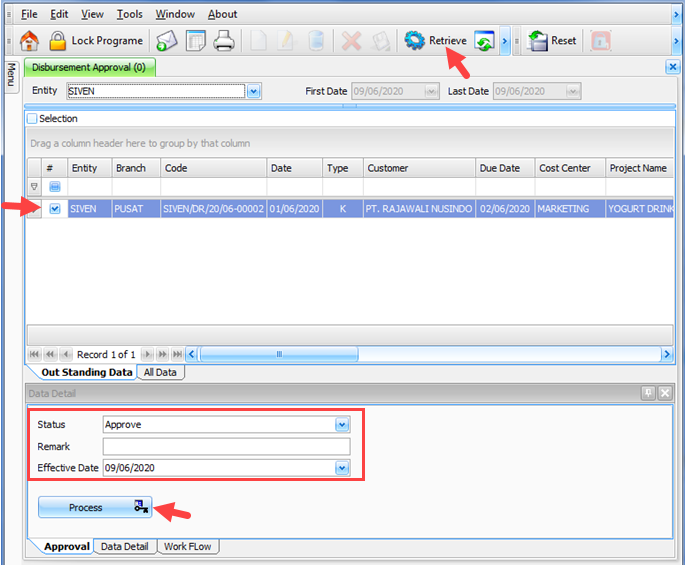Switch to the Out Standing Data tab
Screen dimensions: 685x565
pyautogui.click(x=86, y=372)
